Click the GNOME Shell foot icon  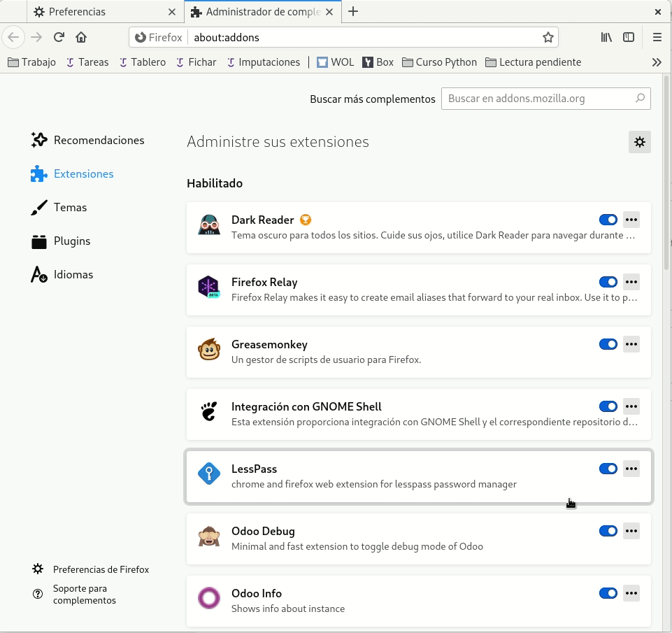[208, 411]
